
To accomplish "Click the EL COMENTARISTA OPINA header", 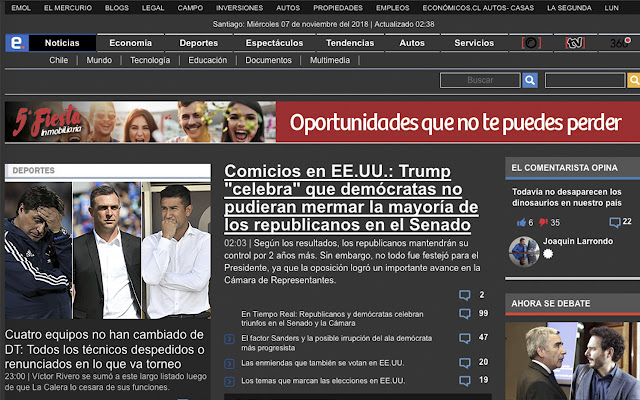I will click(x=573, y=168).
